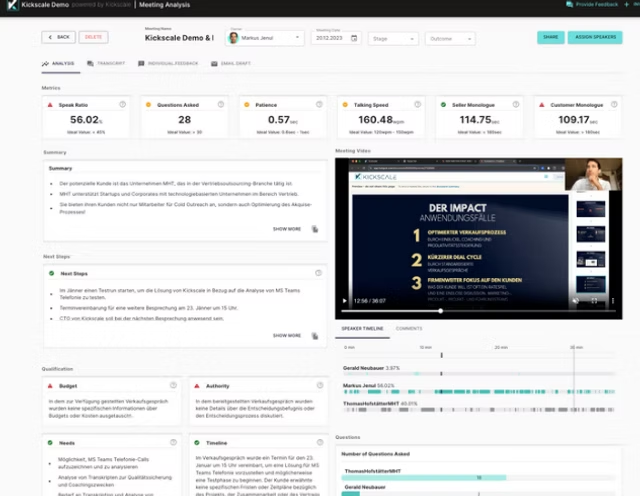This screenshot has height=496, width=640.
Task: Expand Next Steps with Show More
Action: [287, 336]
